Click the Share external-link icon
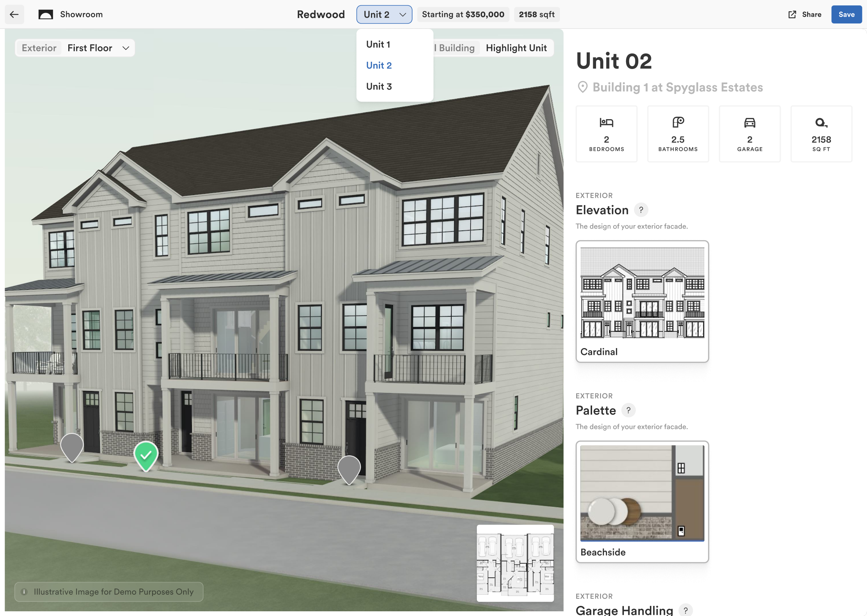 click(x=792, y=14)
